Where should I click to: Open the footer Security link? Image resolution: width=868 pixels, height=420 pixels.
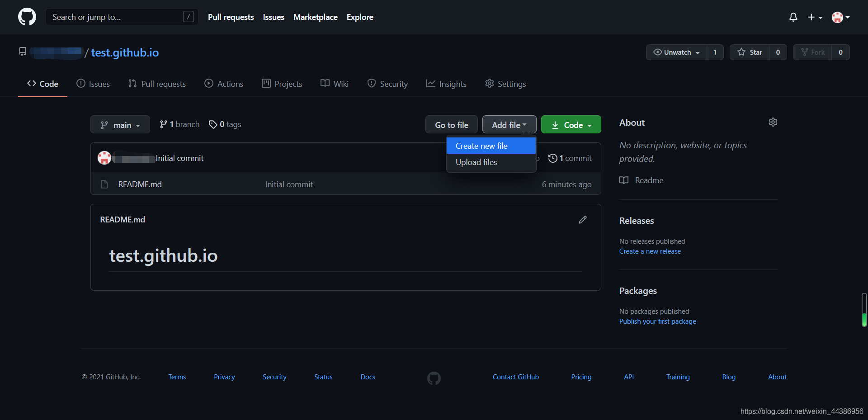click(274, 377)
